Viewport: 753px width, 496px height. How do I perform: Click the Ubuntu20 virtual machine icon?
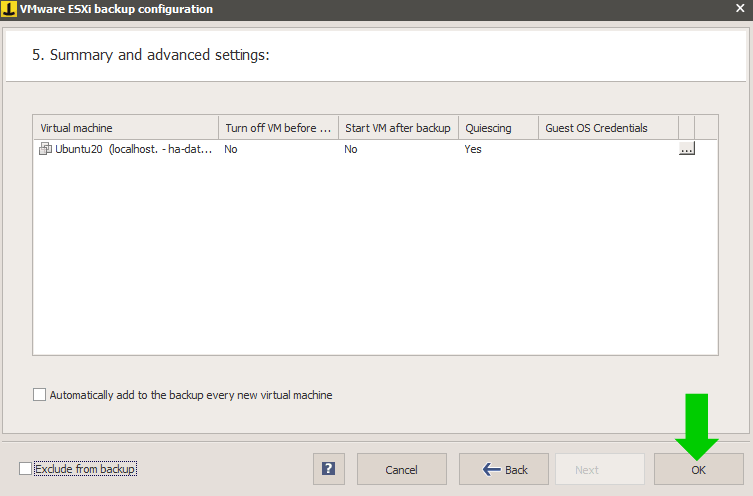point(45,149)
